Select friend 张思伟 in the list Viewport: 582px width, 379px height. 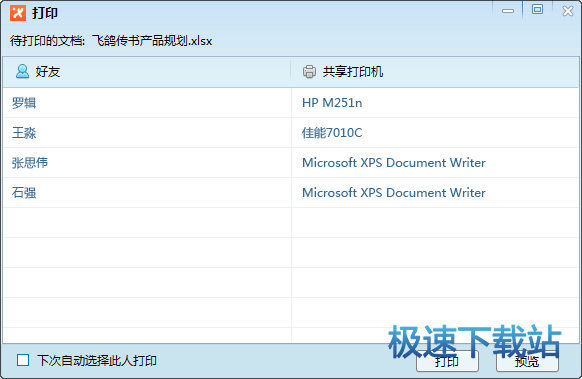(30, 163)
